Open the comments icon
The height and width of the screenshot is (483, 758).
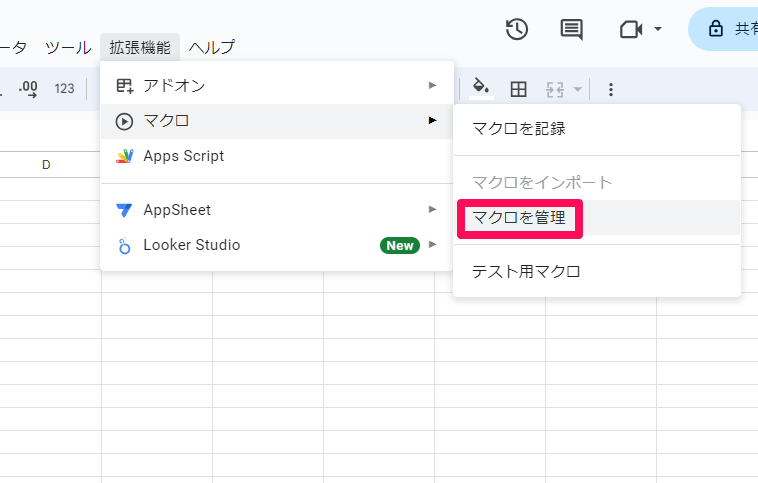(x=571, y=29)
